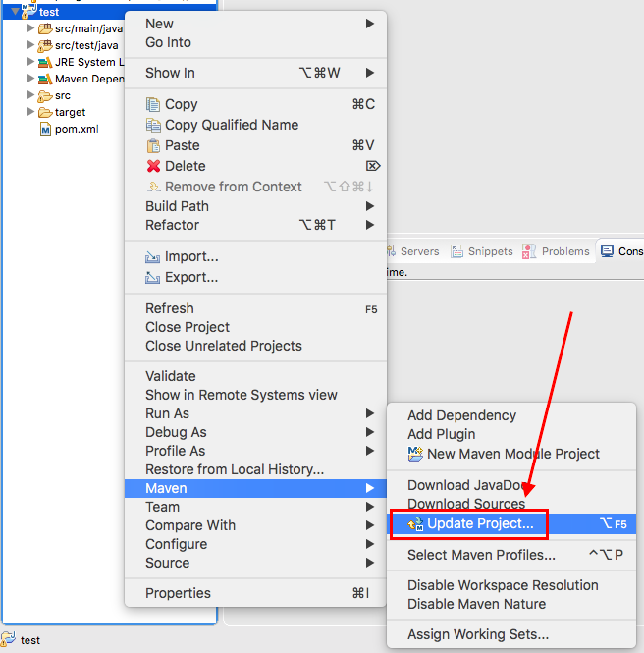Expand the src/main/java folder
Viewport: 644px width, 653px height.
pyautogui.click(x=30, y=28)
